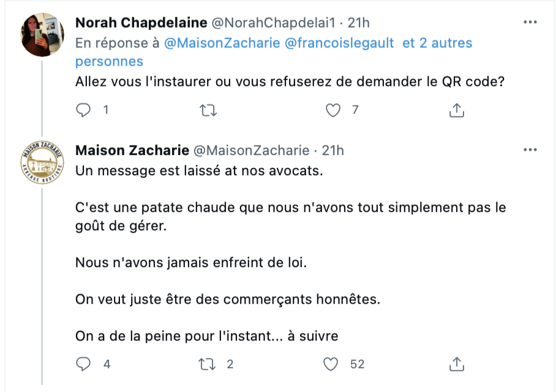
Task: Like Maison Zacharie's tweet with 52 likes
Action: (331, 364)
